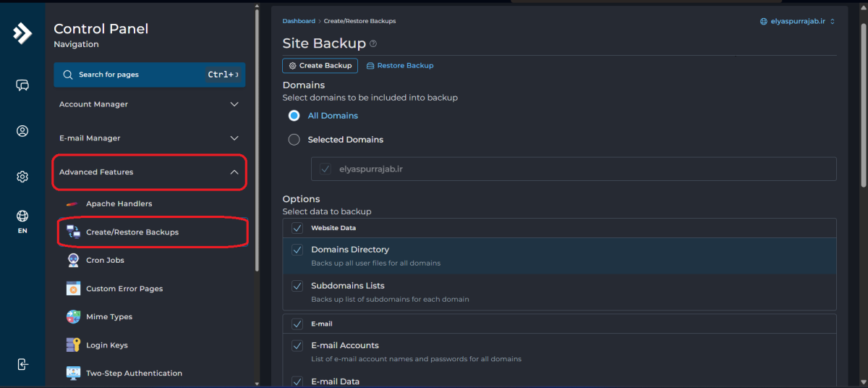Select the All Domains radio button

coord(294,116)
